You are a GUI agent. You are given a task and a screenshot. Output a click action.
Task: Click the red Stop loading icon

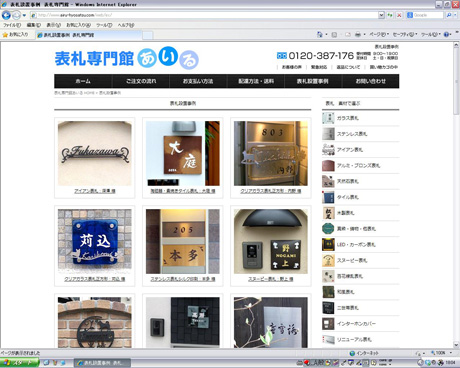tap(399, 15)
